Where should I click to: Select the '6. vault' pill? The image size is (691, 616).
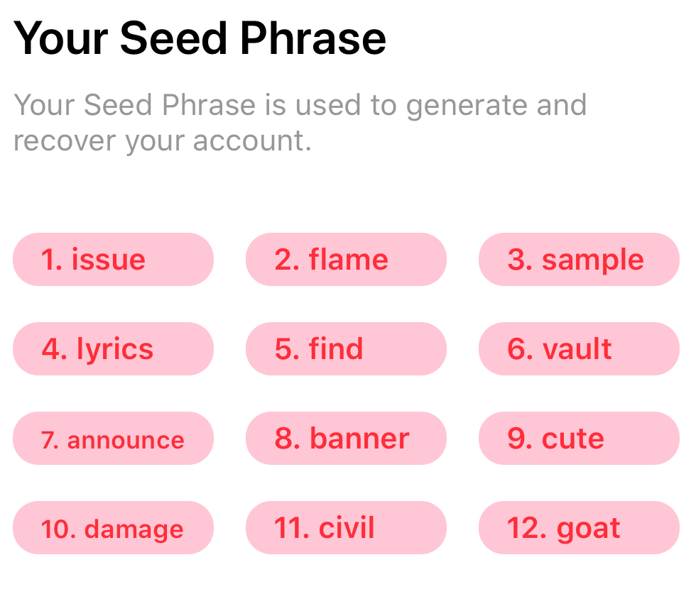click(x=579, y=349)
